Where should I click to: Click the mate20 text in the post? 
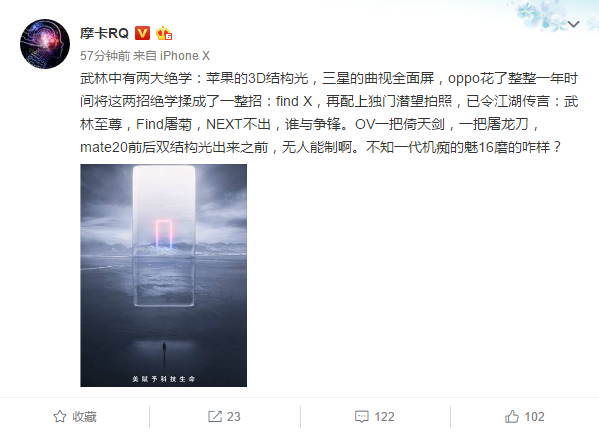[104, 147]
